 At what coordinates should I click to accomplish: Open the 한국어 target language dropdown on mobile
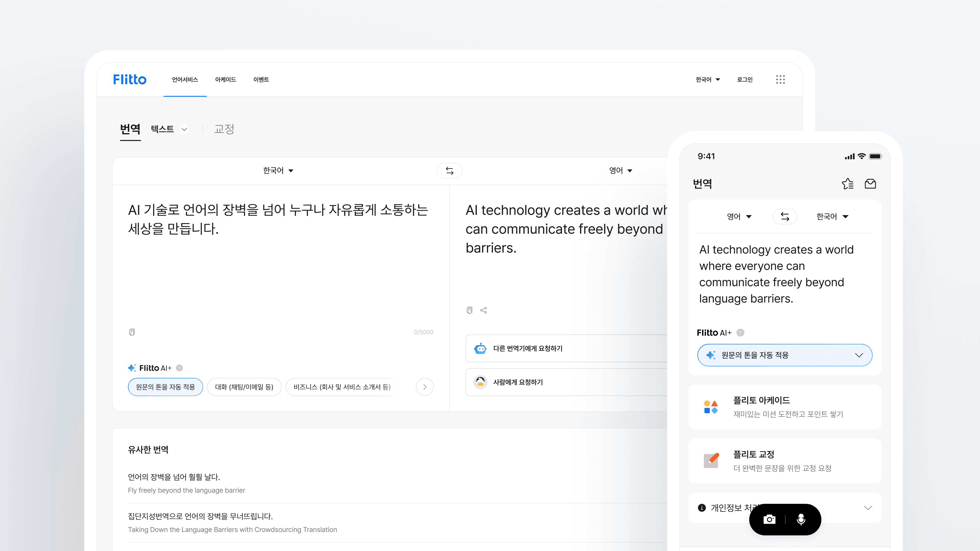[x=832, y=216]
